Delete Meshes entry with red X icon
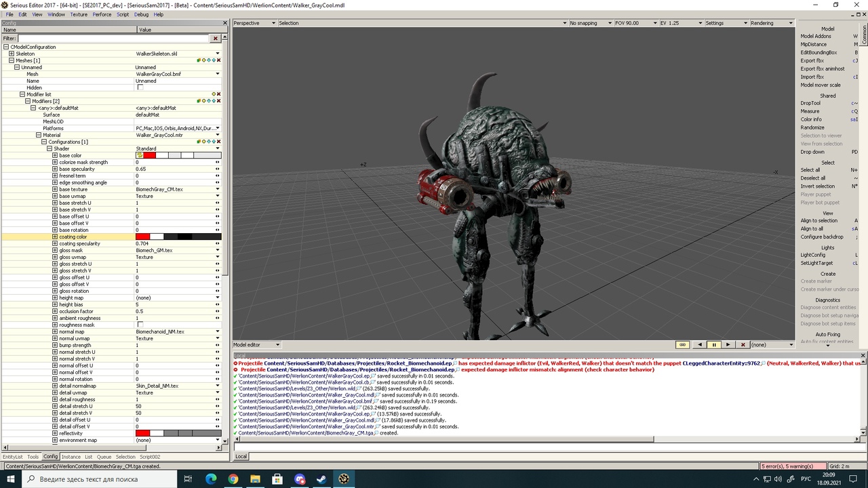This screenshot has width=868, height=488. tap(218, 60)
